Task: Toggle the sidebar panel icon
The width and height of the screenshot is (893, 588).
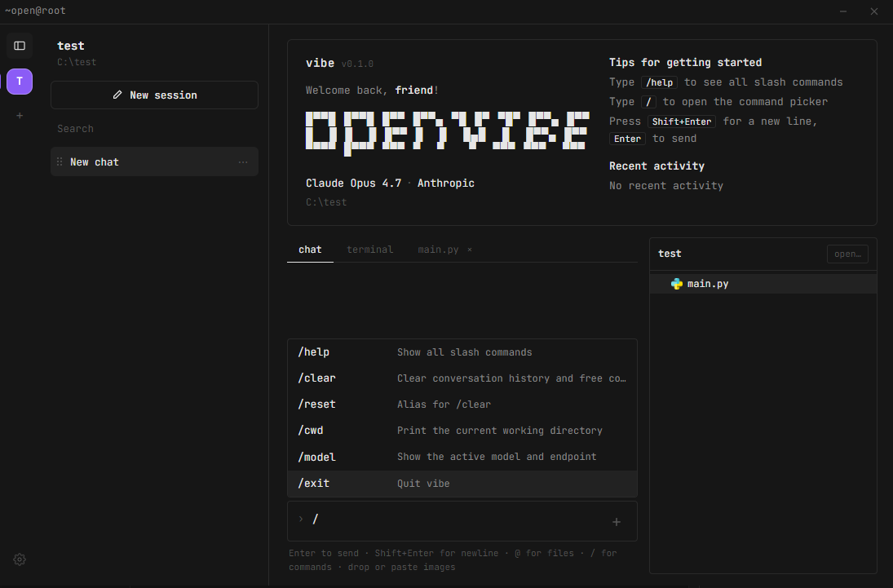Action: coord(20,46)
